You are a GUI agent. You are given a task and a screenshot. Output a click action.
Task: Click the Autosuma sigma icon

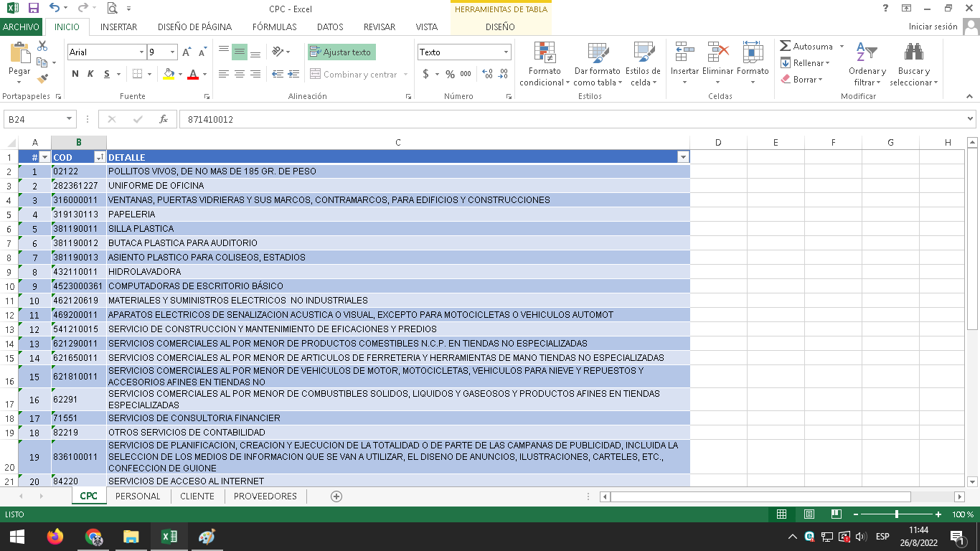(786, 46)
